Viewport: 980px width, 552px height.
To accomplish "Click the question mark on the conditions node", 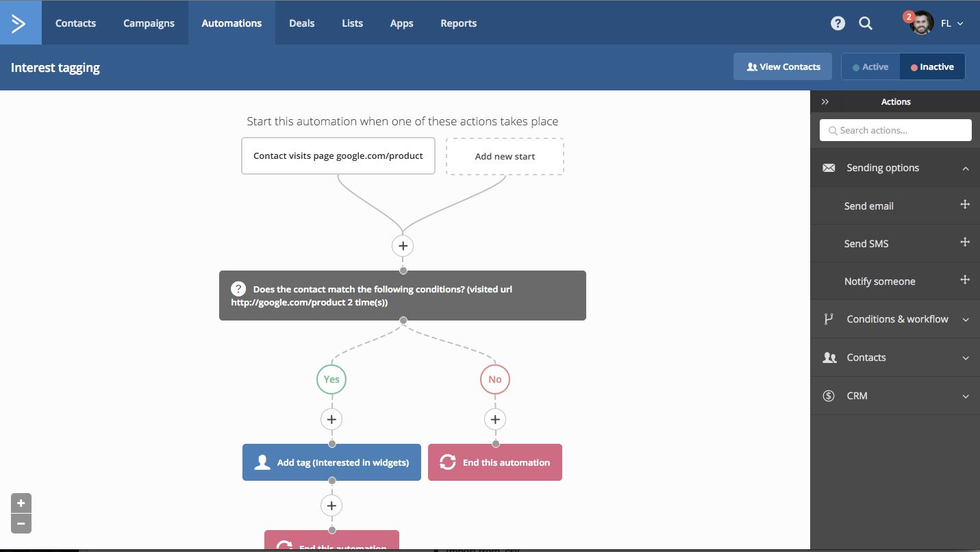I will click(238, 288).
